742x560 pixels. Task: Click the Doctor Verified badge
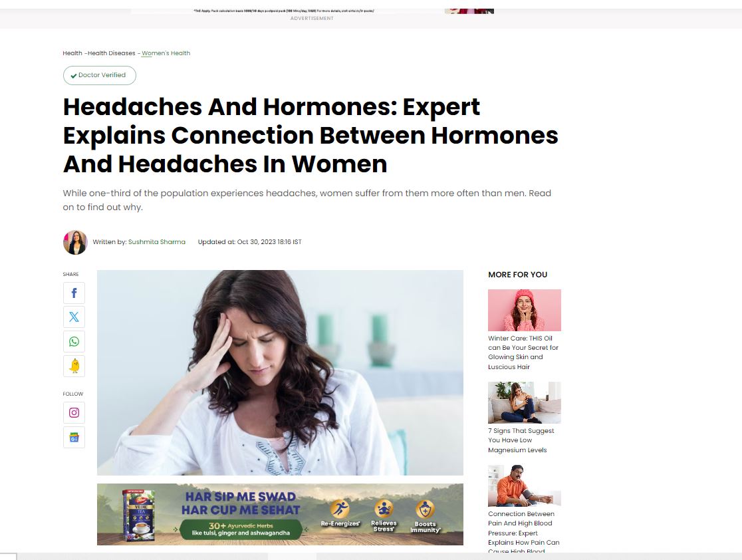coord(99,75)
